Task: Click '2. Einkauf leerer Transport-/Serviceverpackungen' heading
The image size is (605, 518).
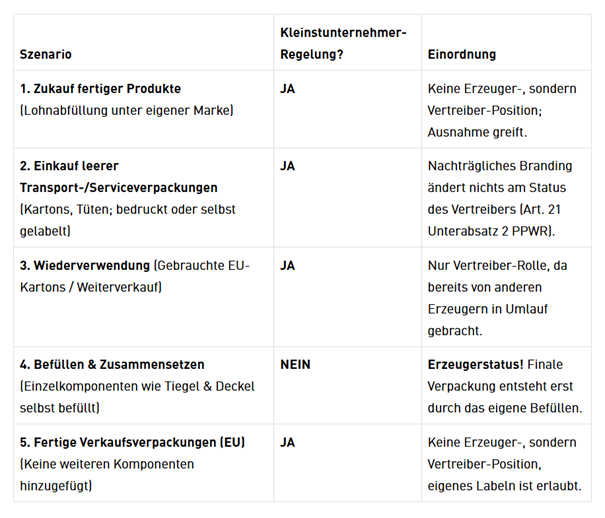Action: point(118,177)
